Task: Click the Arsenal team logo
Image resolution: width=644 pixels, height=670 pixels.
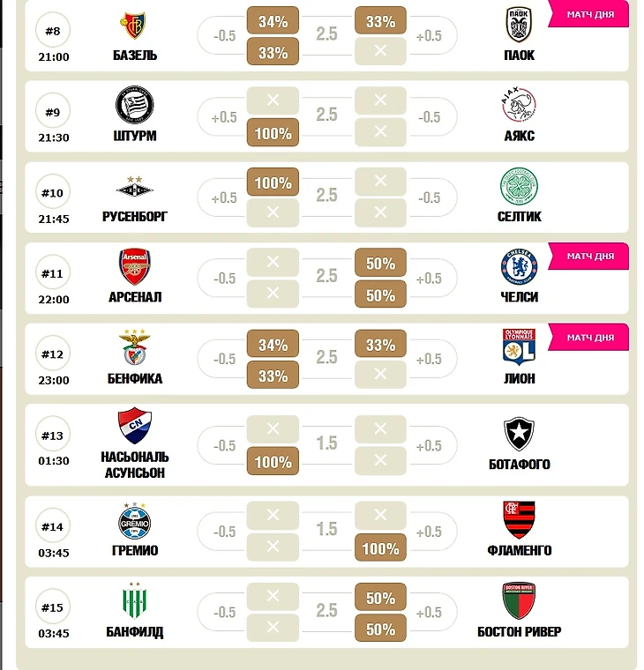Action: pos(135,266)
